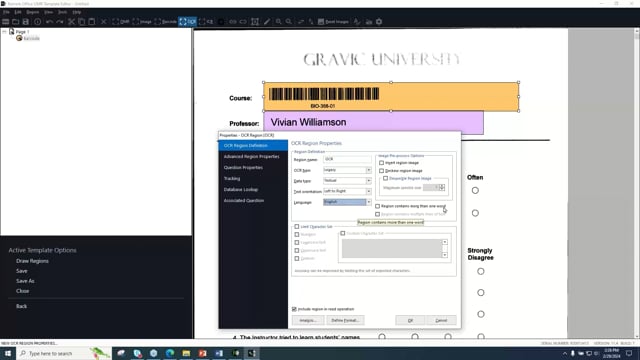Open File Explorer from taskbar
The width and height of the screenshot is (640, 360).
pyautogui.click(x=187, y=353)
